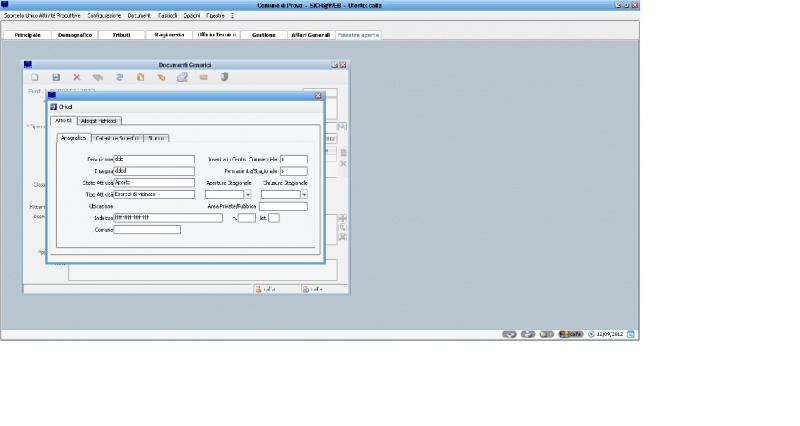Select the Affari Generali module tab
The image size is (800, 426).
[310, 35]
